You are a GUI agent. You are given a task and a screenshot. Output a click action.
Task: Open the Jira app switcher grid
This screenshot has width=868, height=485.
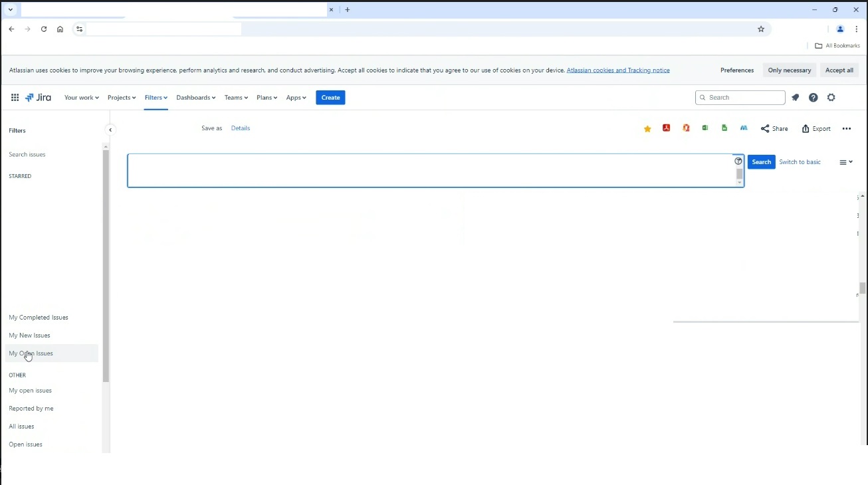[15, 98]
